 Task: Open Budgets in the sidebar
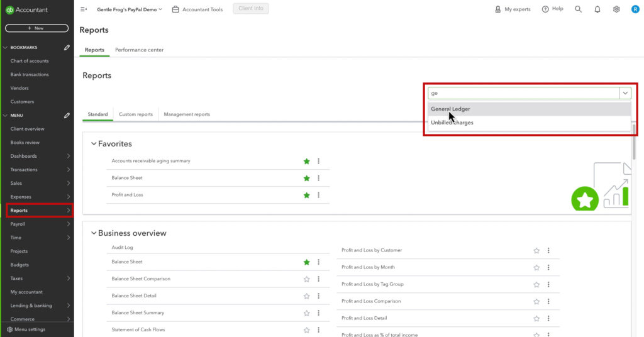[19, 265]
